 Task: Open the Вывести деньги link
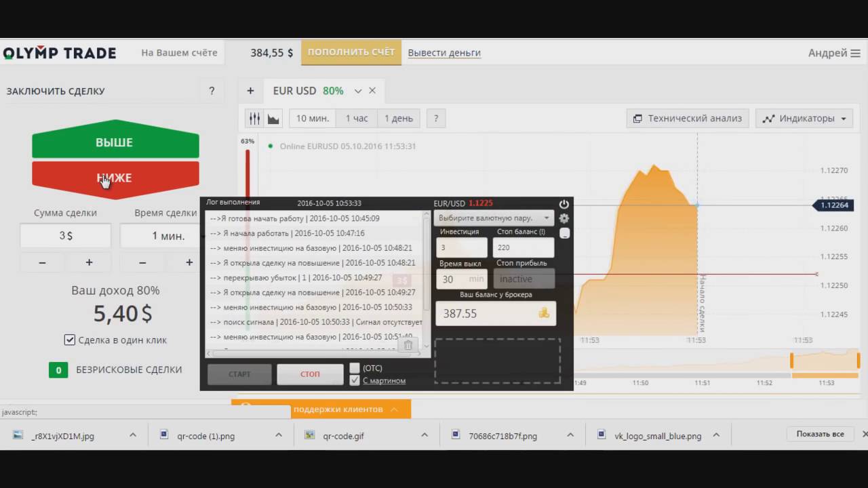[444, 53]
